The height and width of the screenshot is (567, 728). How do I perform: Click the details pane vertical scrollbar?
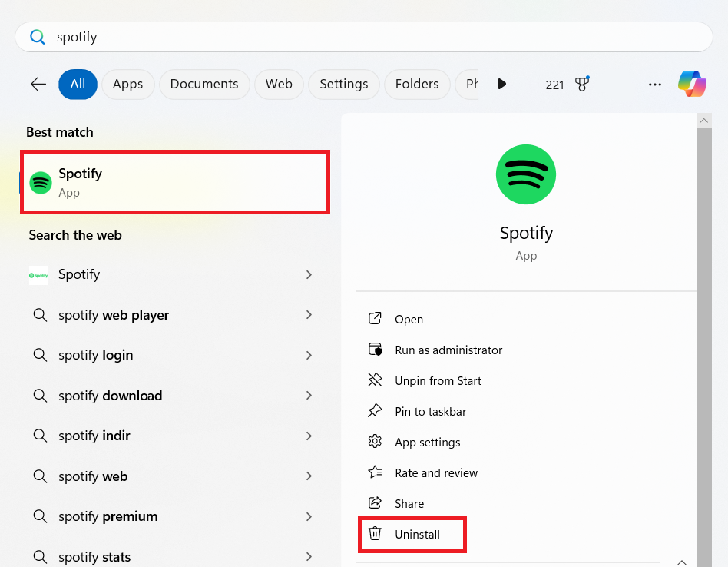coord(704,347)
